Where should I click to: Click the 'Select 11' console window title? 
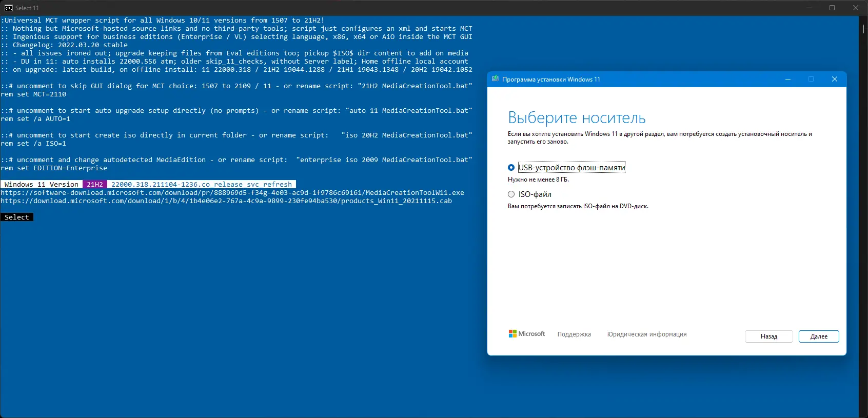(x=27, y=8)
